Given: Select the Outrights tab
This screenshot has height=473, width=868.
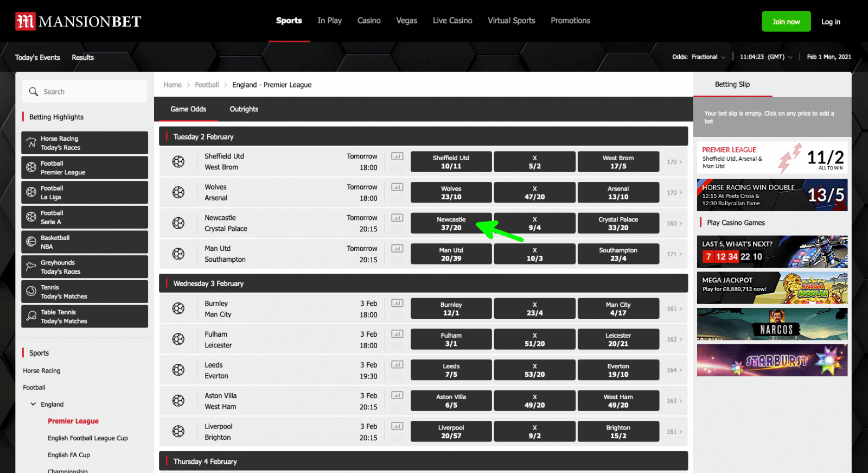Looking at the screenshot, I should [244, 109].
